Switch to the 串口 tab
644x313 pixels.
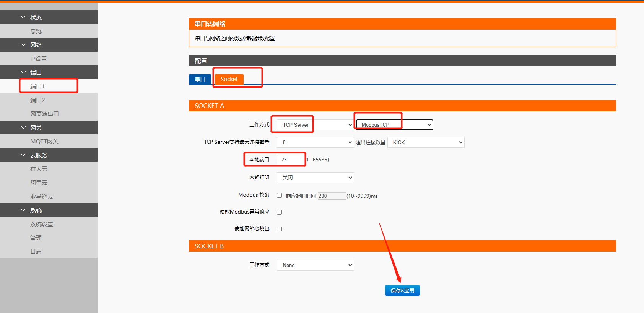pyautogui.click(x=200, y=79)
